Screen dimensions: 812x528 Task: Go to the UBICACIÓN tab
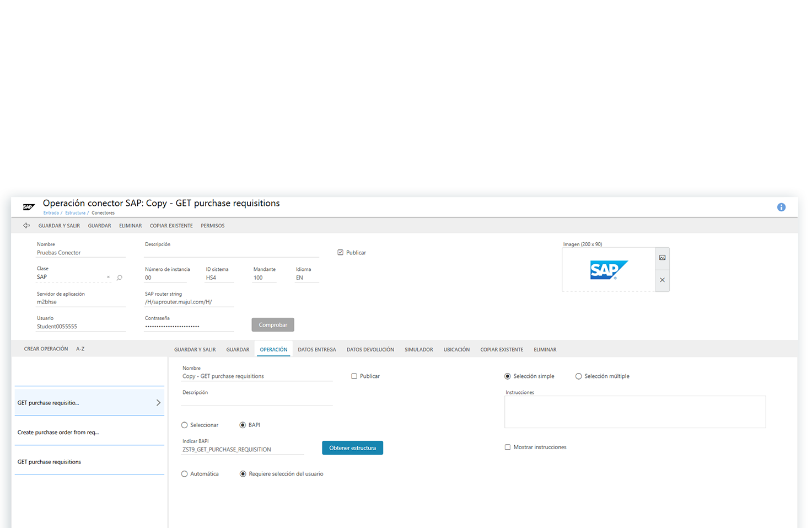(x=456, y=349)
